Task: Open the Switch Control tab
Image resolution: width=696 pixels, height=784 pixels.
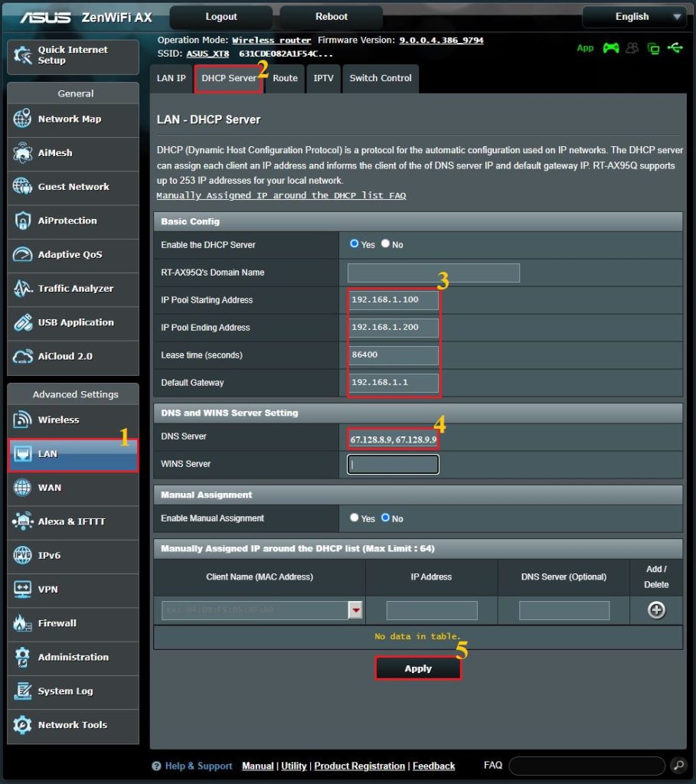Action: 380,77
